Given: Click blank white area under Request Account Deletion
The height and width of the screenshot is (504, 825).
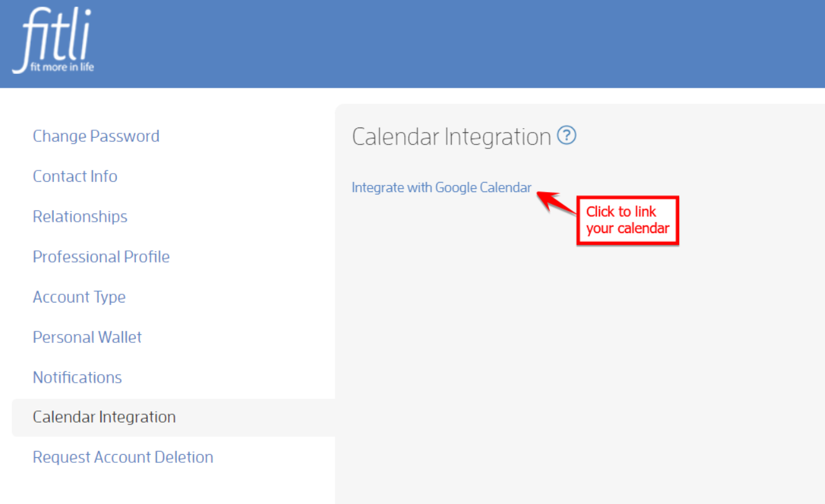Looking at the screenshot, I should click(x=171, y=488).
